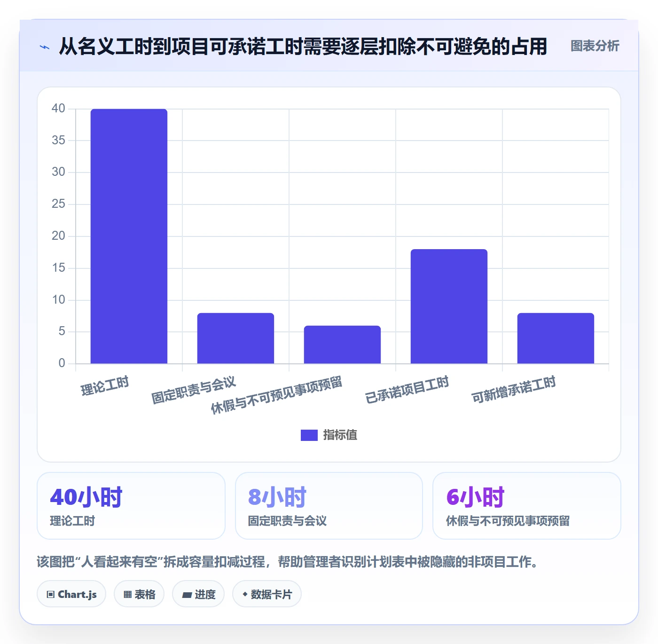Viewport: 658px width, 644px height.
Task: Click the 休假与不可预见事项预留 x-axis label
Action: 276,395
